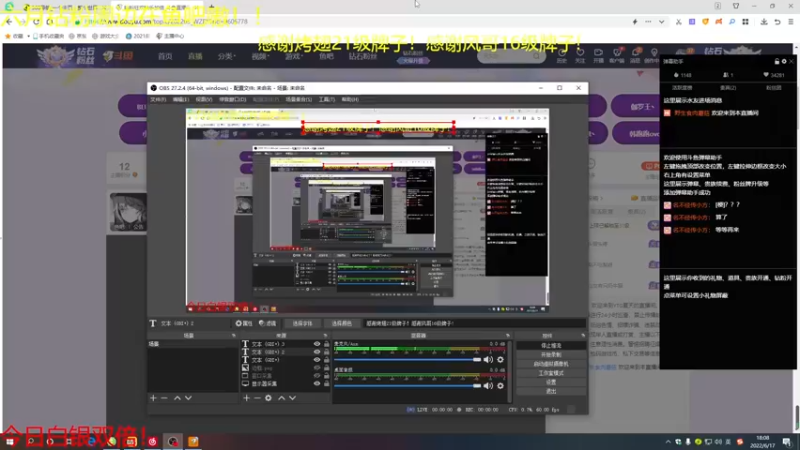Open OBS settings from controls panel
The height and width of the screenshot is (450, 800).
(551, 382)
